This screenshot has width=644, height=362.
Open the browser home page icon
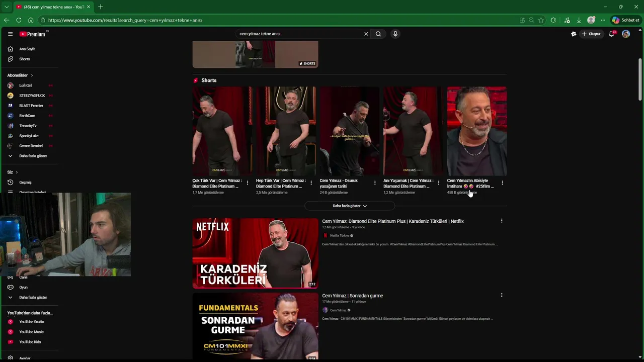tap(31, 20)
